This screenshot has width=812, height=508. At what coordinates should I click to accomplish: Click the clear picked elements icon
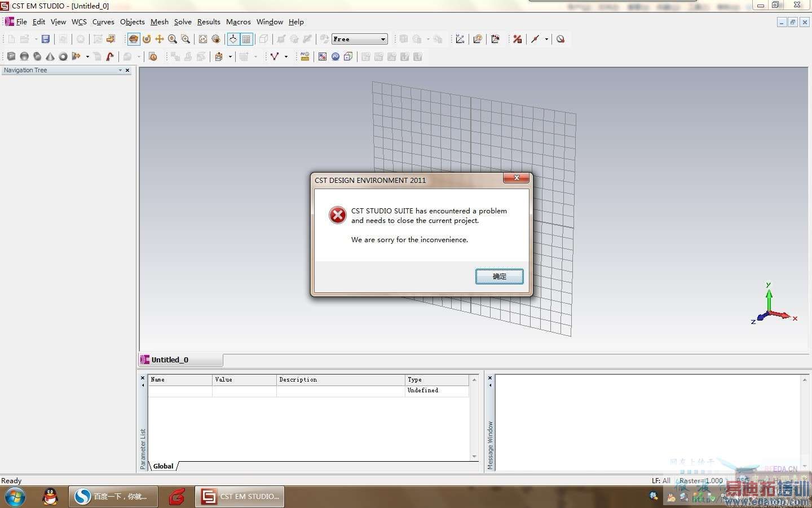[x=561, y=39]
